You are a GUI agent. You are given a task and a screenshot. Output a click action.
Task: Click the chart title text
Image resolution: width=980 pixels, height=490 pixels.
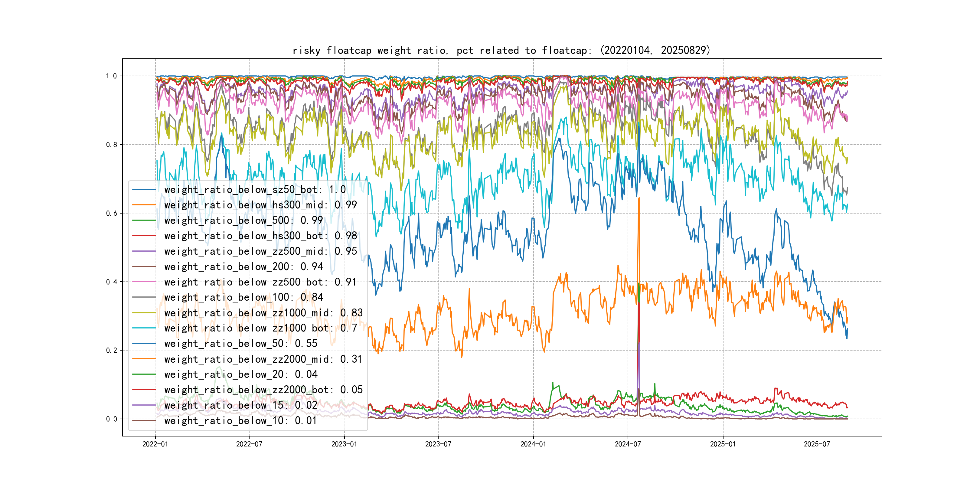click(501, 51)
